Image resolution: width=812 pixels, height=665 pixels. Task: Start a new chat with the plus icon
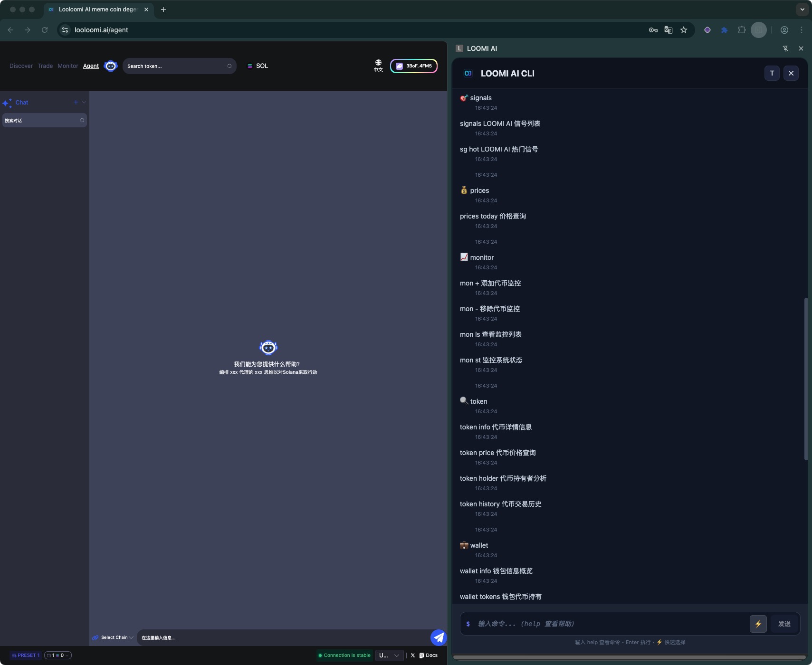point(75,102)
